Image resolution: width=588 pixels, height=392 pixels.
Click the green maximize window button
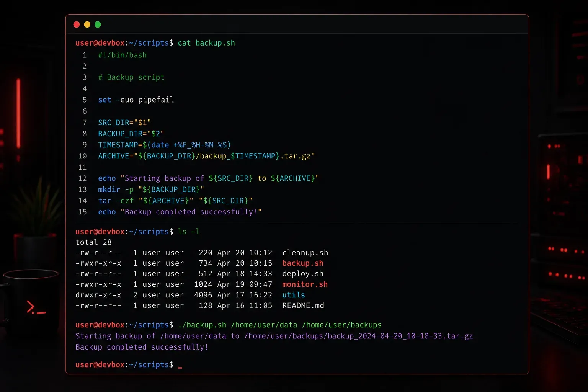point(98,24)
